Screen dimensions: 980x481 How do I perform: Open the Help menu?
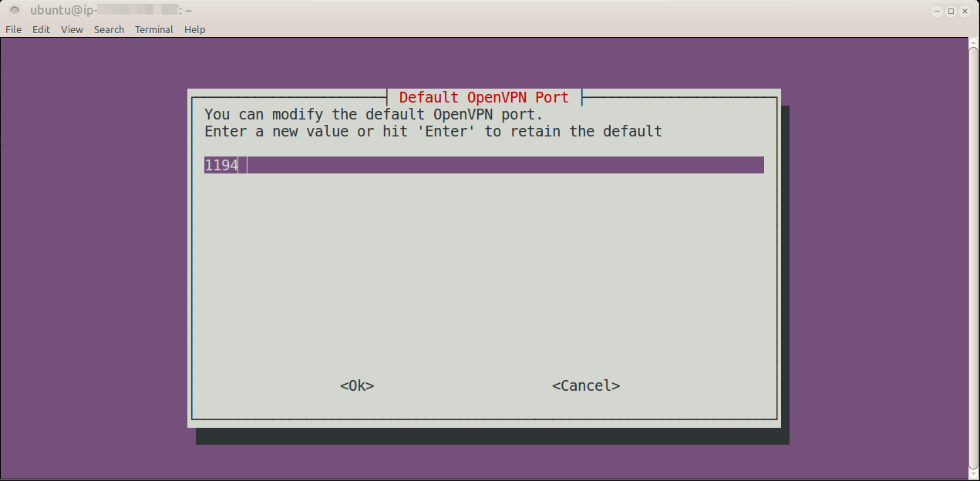point(195,29)
